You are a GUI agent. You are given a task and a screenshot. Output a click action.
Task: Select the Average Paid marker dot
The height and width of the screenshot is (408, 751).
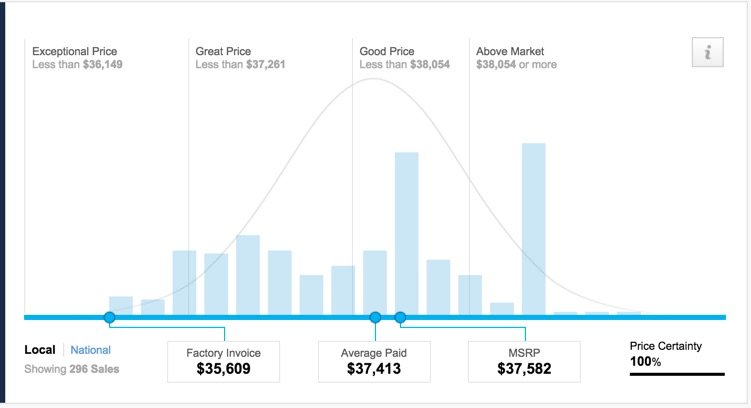(376, 317)
